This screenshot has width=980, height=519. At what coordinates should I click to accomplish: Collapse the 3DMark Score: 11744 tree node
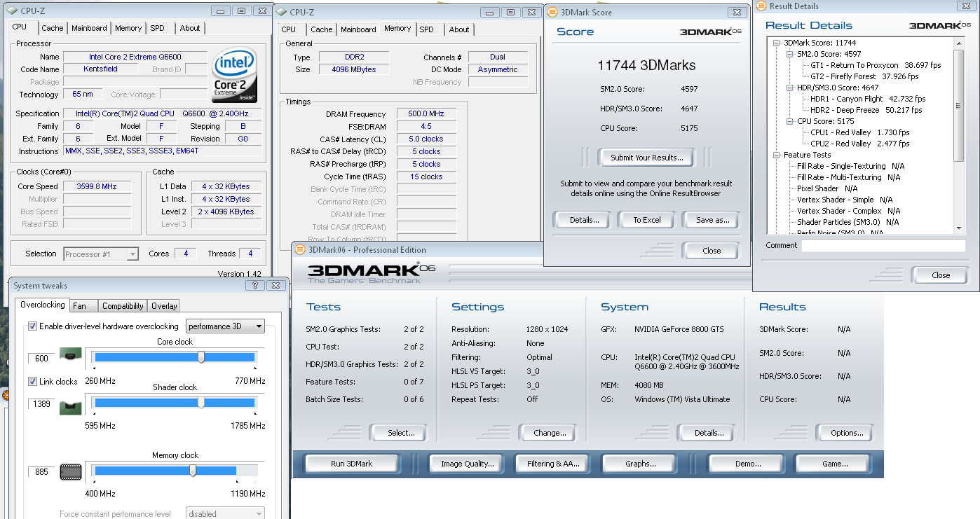click(x=777, y=43)
